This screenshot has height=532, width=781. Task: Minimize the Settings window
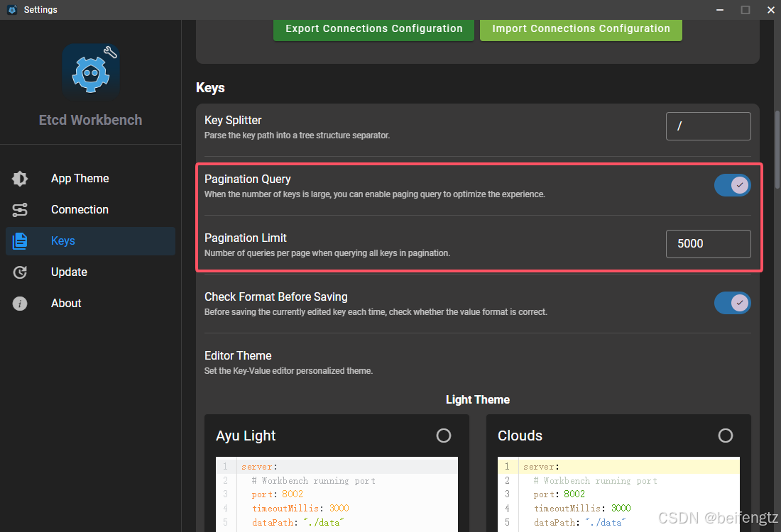coord(720,10)
